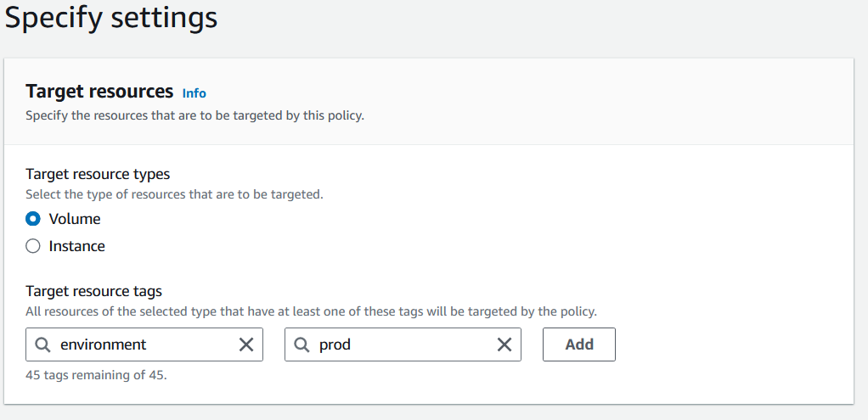868x420 pixels.
Task: Add the environment prod tag
Action: click(579, 344)
